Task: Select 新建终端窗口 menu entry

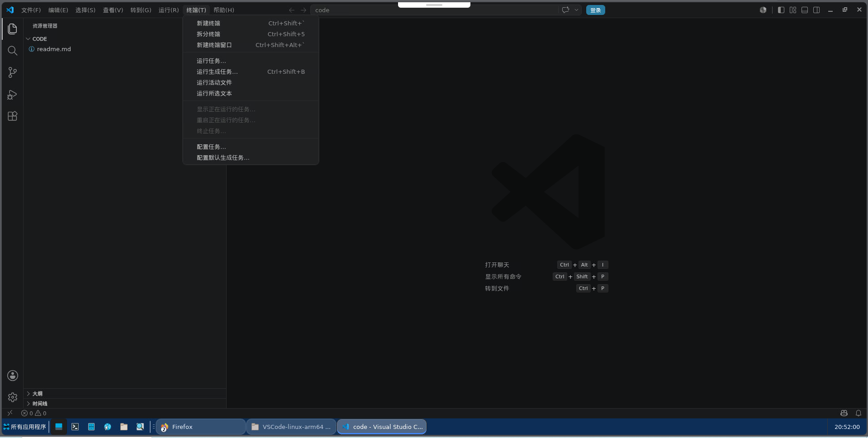Action: coord(251,45)
